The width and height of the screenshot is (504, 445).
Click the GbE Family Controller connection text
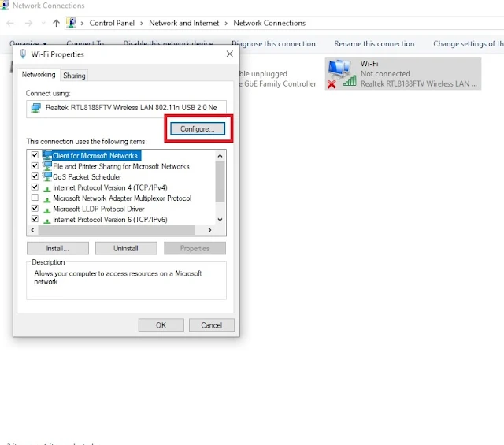click(278, 84)
